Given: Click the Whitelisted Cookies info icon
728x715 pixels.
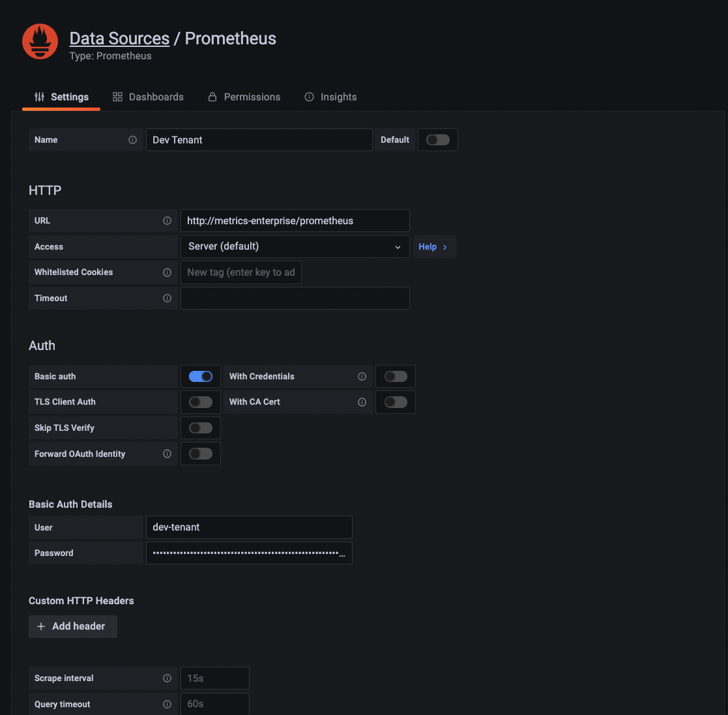Looking at the screenshot, I should pyautogui.click(x=167, y=272).
